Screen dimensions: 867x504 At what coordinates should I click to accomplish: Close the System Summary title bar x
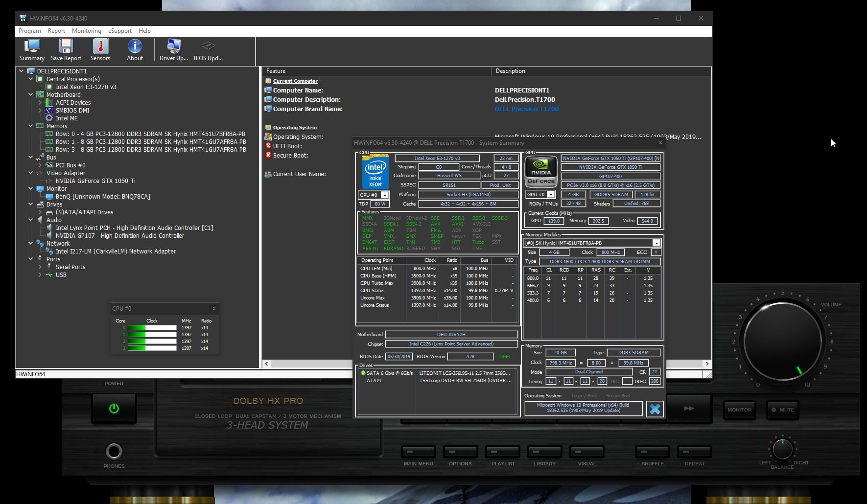click(660, 143)
